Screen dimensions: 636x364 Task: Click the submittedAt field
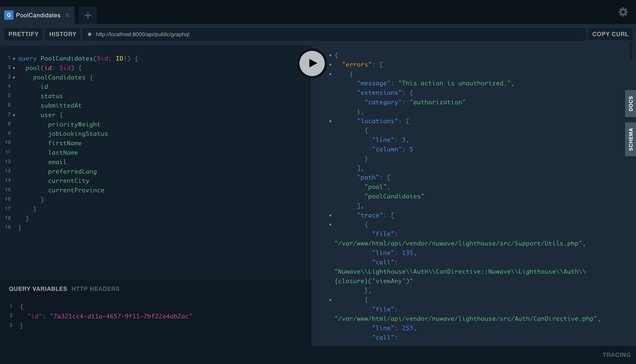pos(61,106)
